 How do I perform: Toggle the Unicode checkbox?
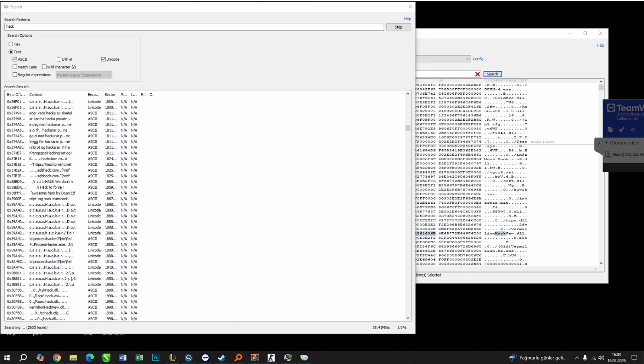pos(103,59)
